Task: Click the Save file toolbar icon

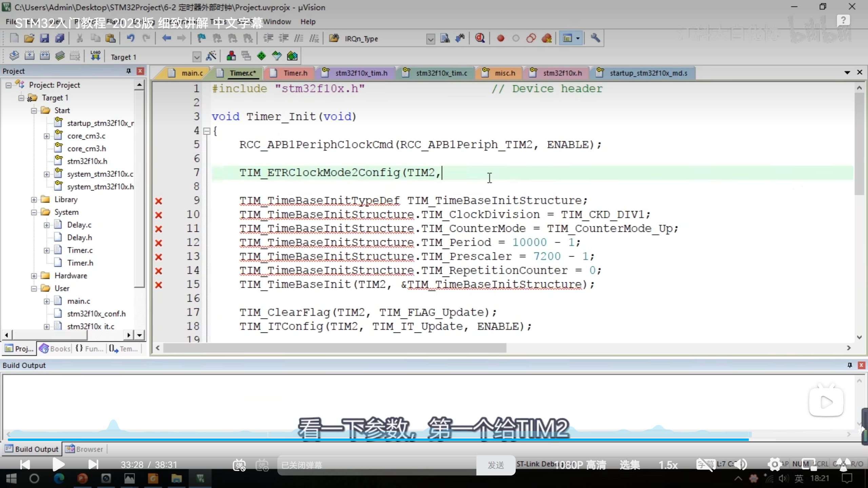Action: pos(44,38)
